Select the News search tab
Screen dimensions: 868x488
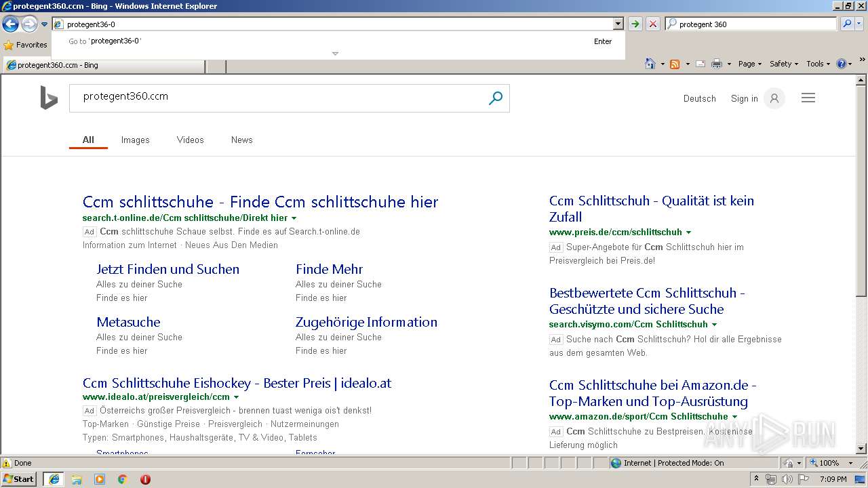click(x=242, y=140)
